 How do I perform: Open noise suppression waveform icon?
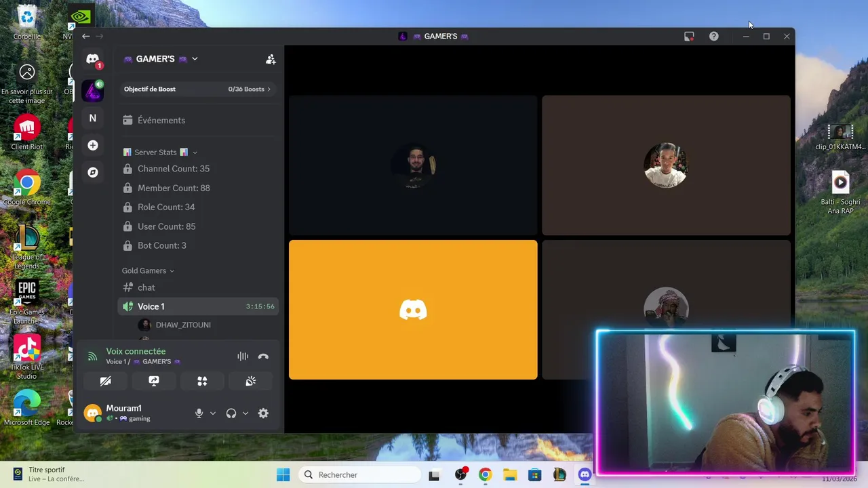tap(243, 356)
